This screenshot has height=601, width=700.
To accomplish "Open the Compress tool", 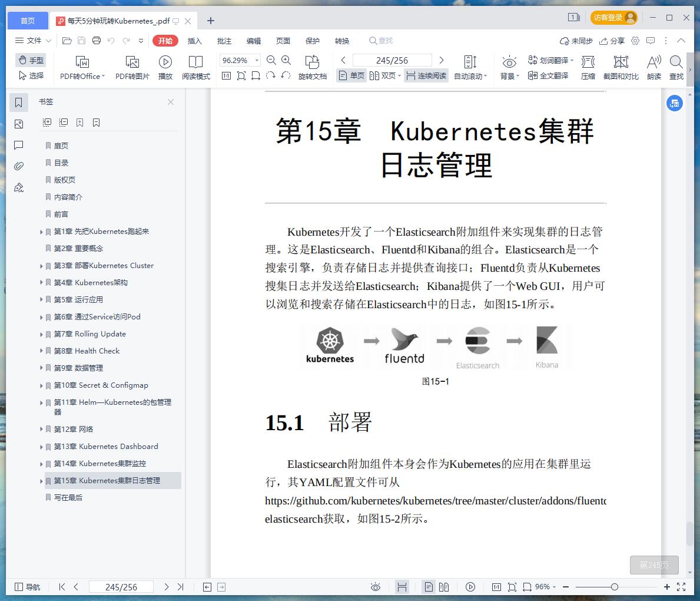I will pyautogui.click(x=588, y=68).
